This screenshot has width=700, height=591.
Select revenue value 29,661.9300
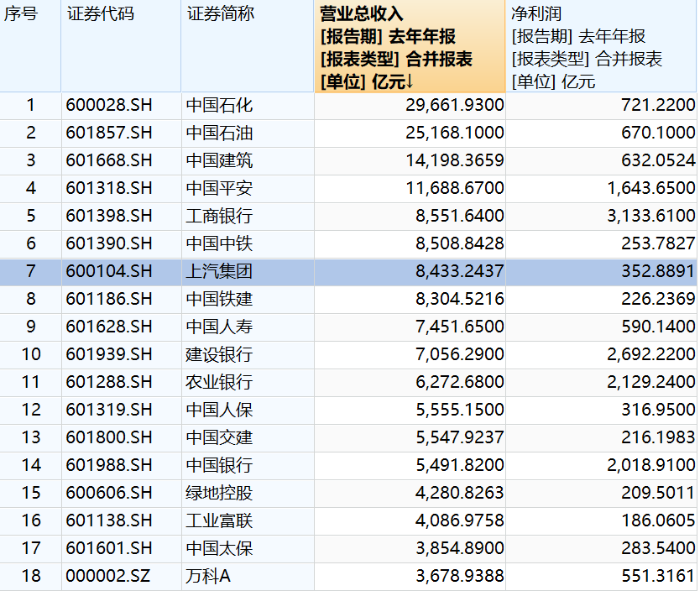pyautogui.click(x=454, y=105)
